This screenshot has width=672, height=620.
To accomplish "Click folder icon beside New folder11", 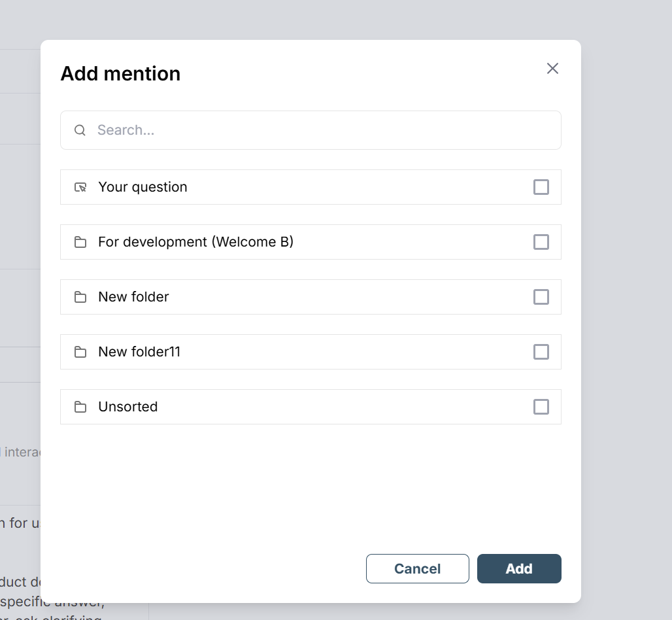I will click(80, 352).
